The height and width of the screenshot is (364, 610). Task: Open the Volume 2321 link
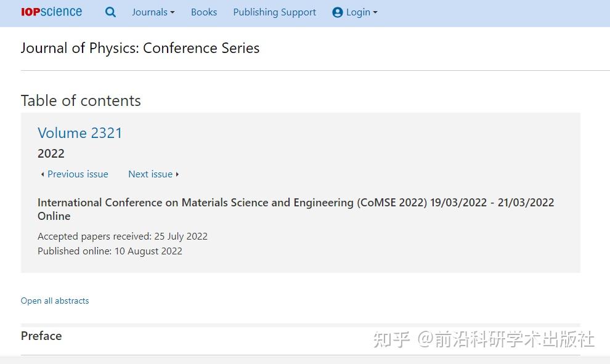80,133
